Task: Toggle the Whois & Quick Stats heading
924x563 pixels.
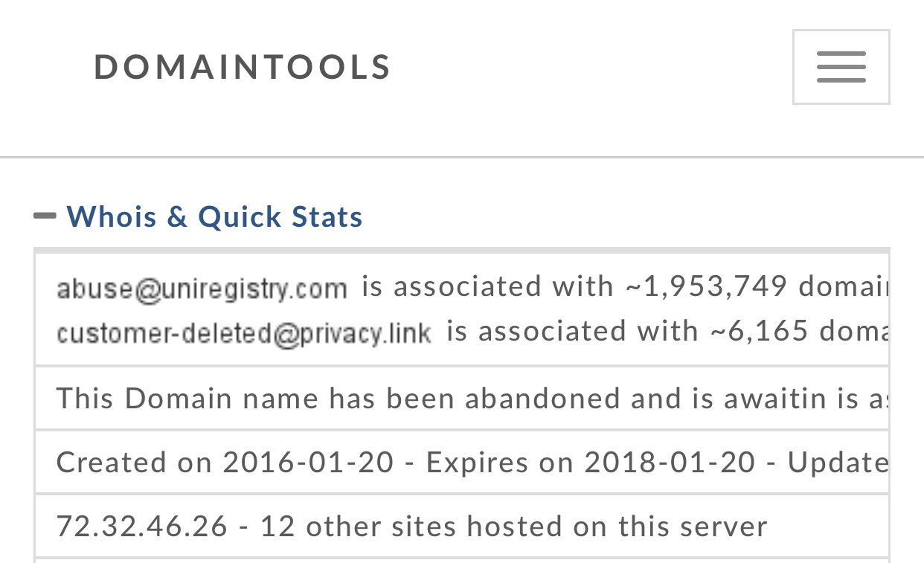Action: pos(214,216)
